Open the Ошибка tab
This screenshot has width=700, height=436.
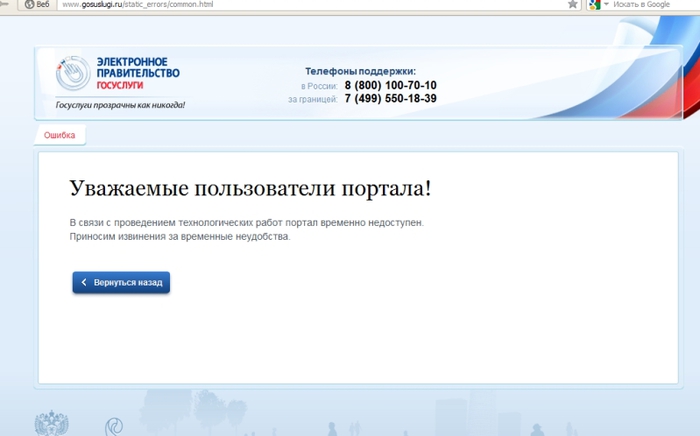(59, 135)
